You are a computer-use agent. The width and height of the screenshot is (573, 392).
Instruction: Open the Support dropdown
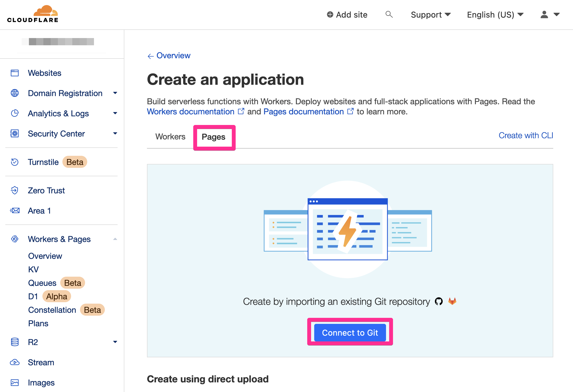click(431, 14)
